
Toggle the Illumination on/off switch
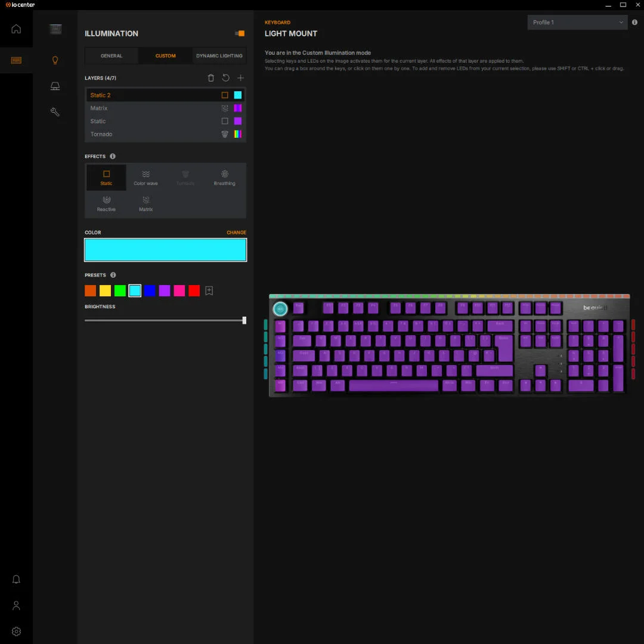point(240,33)
